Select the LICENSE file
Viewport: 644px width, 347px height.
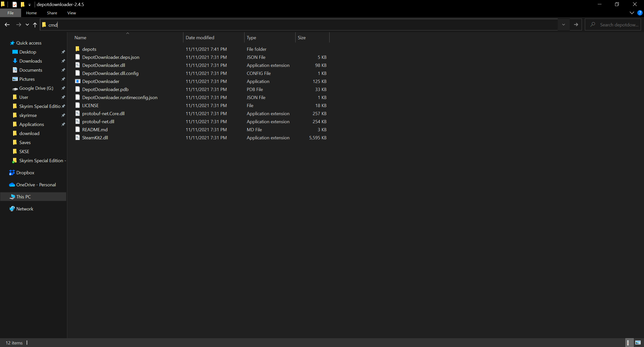click(90, 105)
